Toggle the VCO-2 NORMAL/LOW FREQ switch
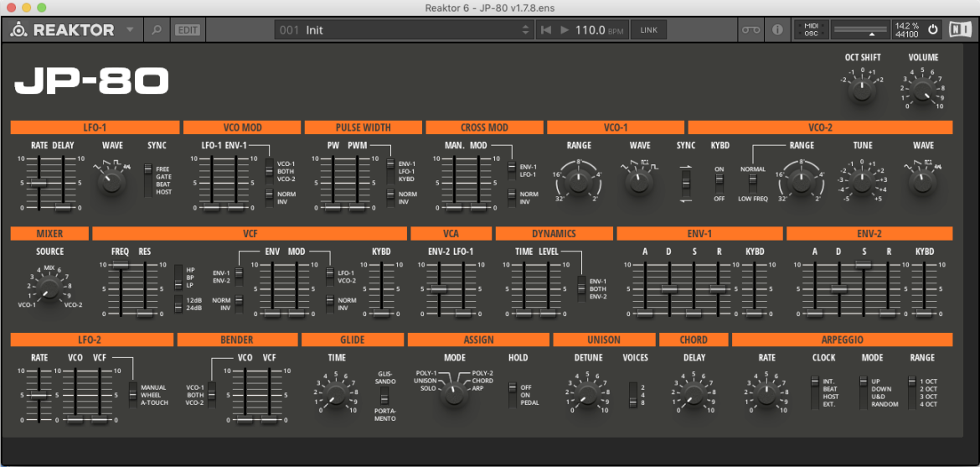 click(x=753, y=182)
